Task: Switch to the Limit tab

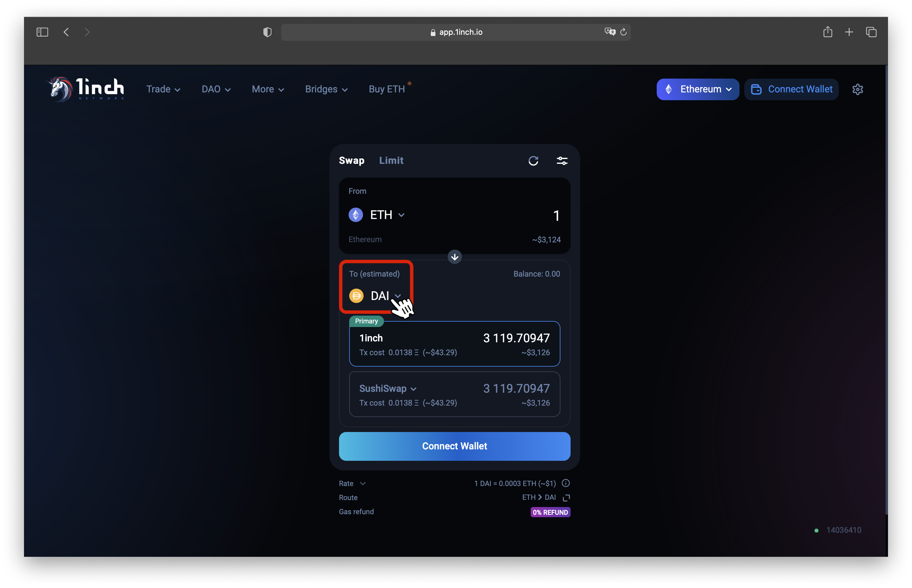Action: [391, 160]
